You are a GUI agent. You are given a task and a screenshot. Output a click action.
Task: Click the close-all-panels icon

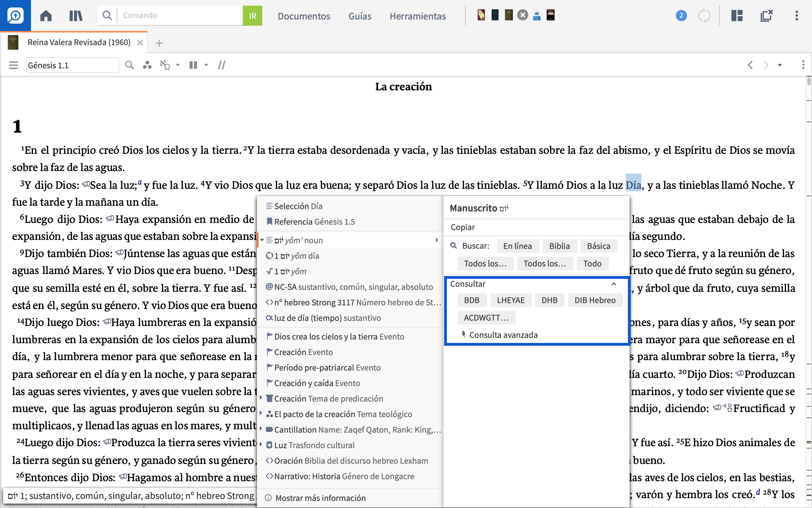tap(766, 16)
